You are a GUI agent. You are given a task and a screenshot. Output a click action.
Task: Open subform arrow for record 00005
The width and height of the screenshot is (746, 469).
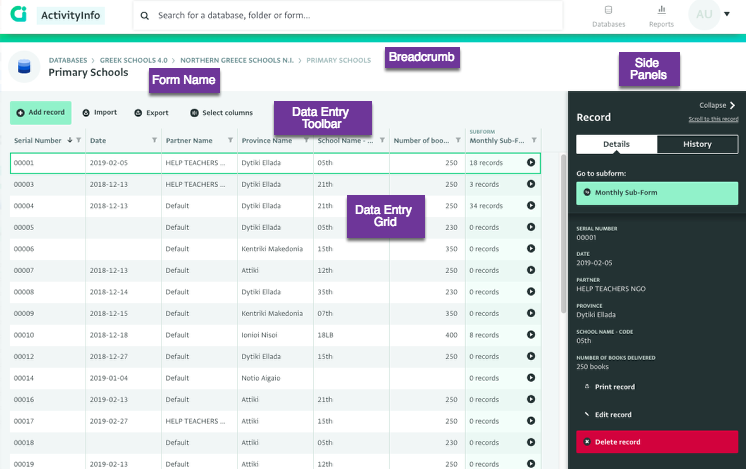[531, 227]
